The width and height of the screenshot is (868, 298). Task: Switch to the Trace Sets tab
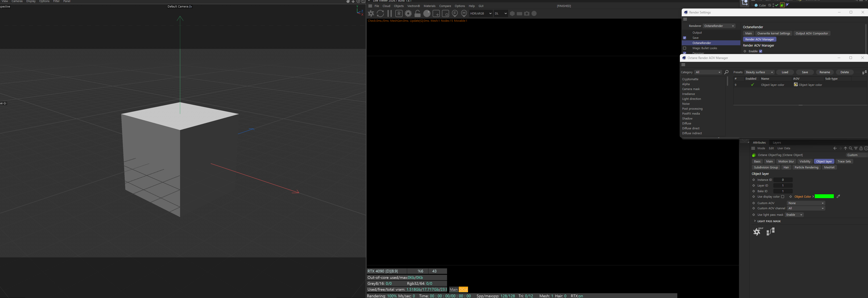pos(844,161)
